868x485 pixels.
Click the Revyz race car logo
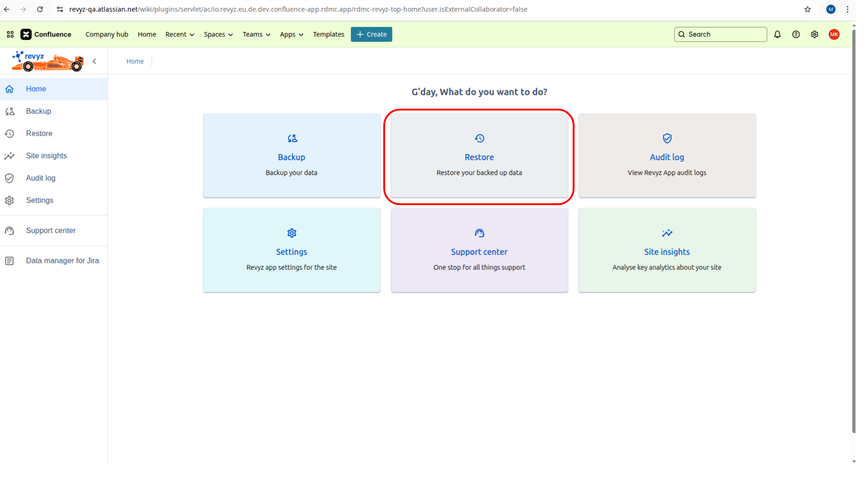[48, 61]
